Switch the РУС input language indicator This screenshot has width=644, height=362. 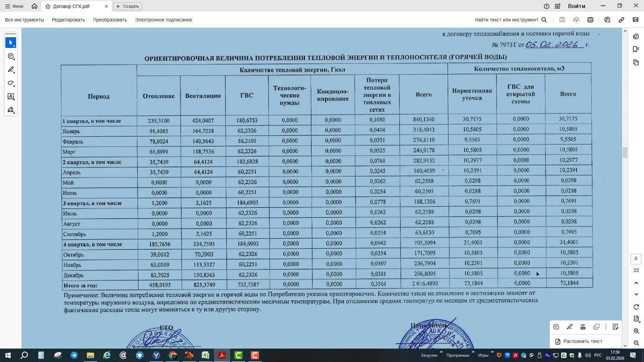point(598,355)
